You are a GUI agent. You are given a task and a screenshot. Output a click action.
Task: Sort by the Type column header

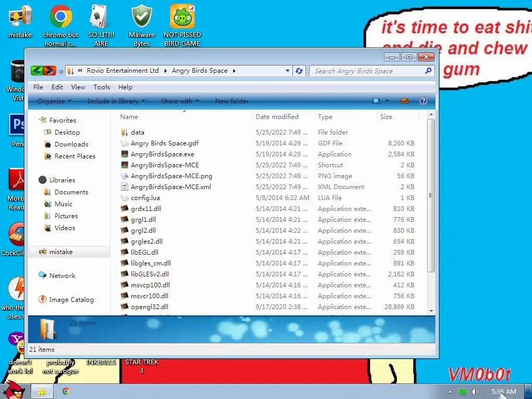[325, 117]
